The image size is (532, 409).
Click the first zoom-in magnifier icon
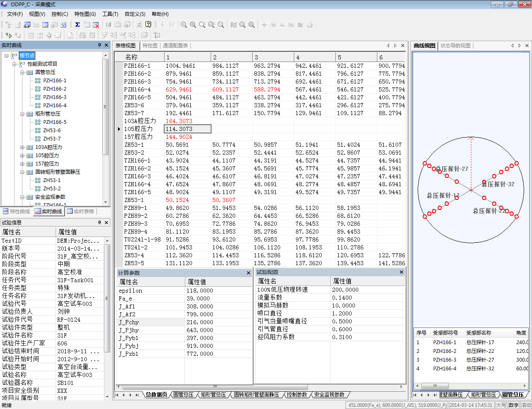point(184,25)
